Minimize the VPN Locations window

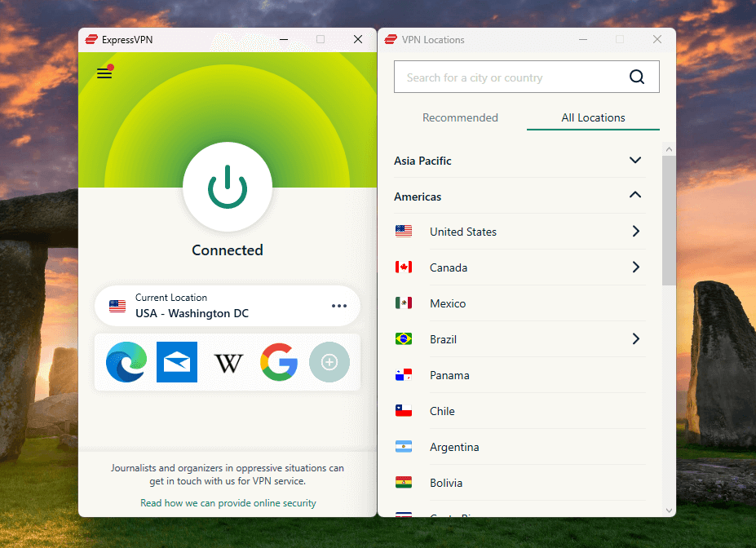pyautogui.click(x=583, y=39)
